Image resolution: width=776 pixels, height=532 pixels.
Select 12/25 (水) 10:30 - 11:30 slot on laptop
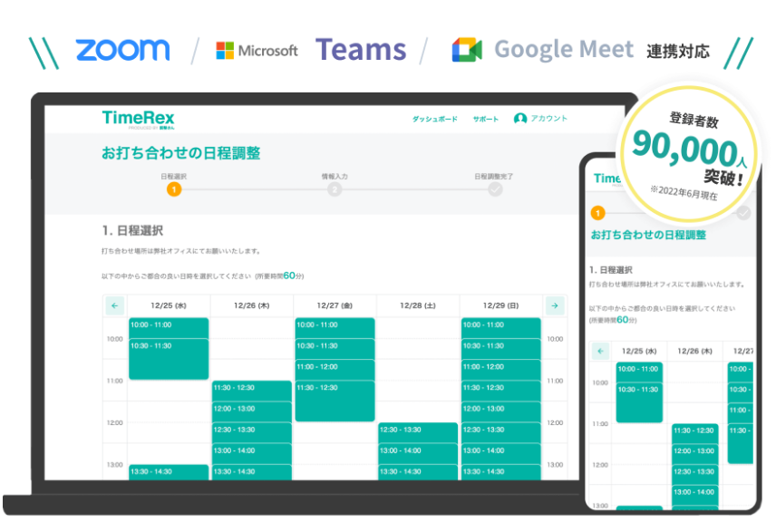pyautogui.click(x=169, y=359)
